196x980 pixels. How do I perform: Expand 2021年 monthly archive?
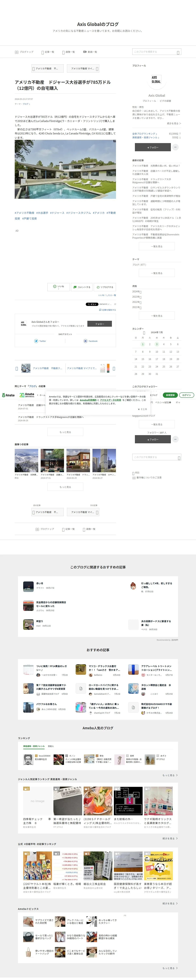pyautogui.click(x=137, y=307)
